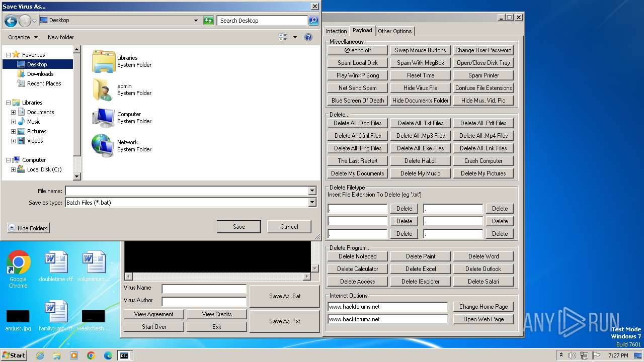Click the change view icon
Viewport: 644px width, 362px height.
point(283,37)
